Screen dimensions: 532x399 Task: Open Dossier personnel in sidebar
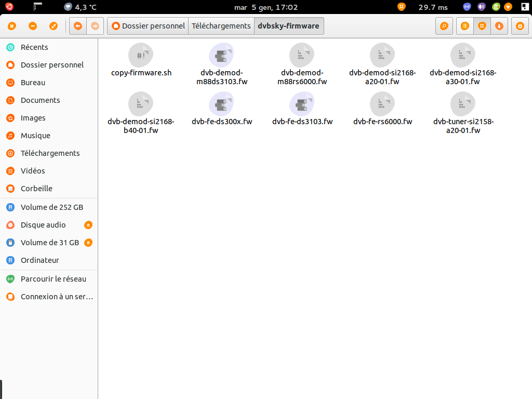(x=49, y=65)
